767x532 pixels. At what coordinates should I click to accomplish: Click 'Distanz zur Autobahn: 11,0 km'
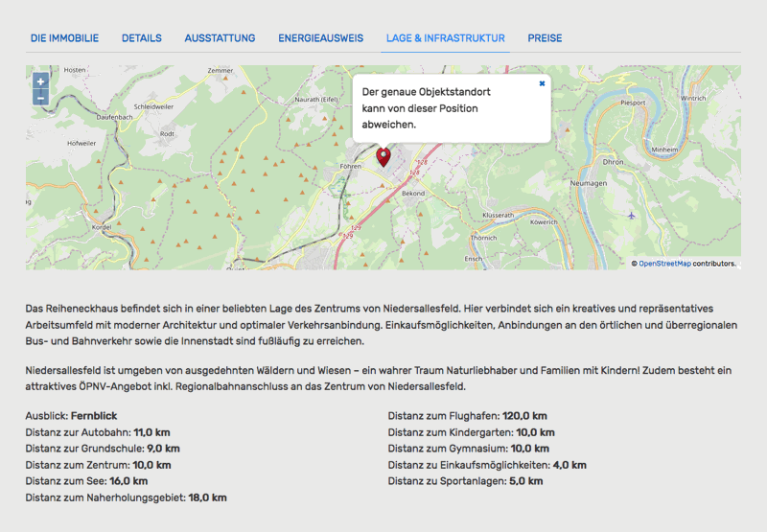click(x=98, y=432)
